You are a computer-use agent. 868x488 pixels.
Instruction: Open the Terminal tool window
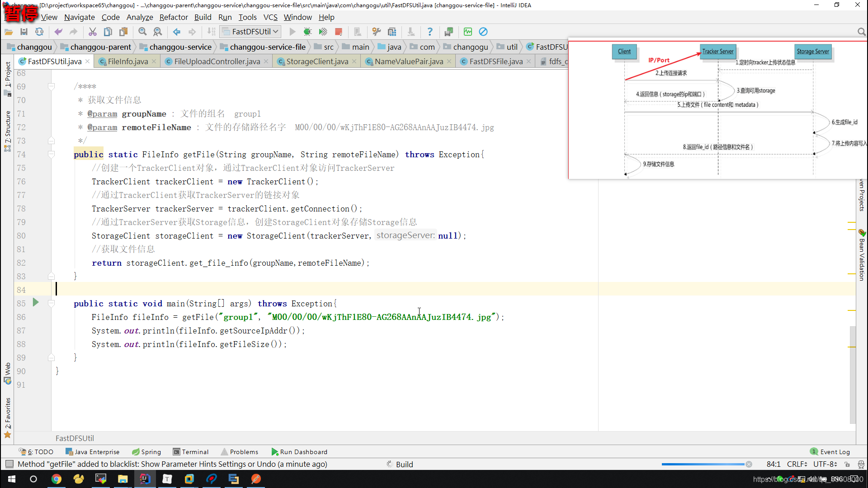(x=191, y=452)
